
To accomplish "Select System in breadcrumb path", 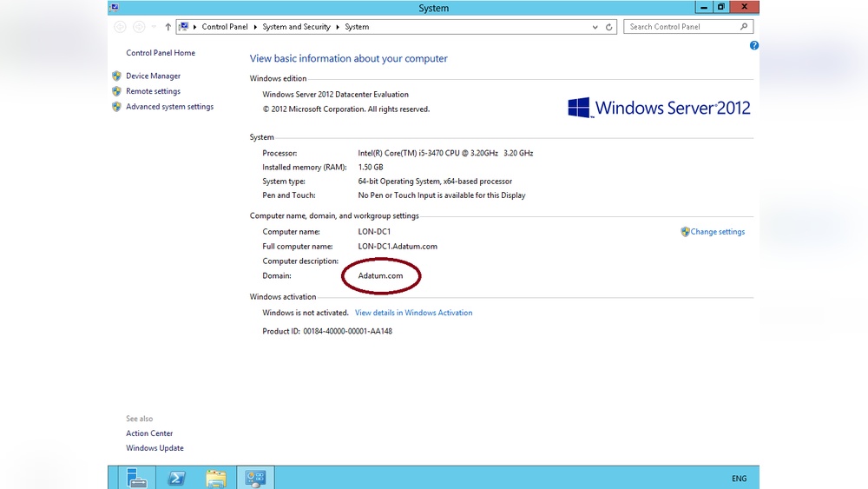I will tap(357, 27).
